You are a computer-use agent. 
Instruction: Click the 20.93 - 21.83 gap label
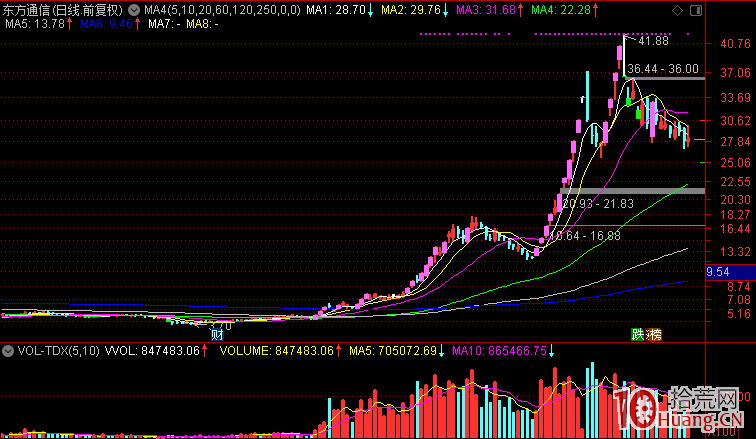coord(598,204)
